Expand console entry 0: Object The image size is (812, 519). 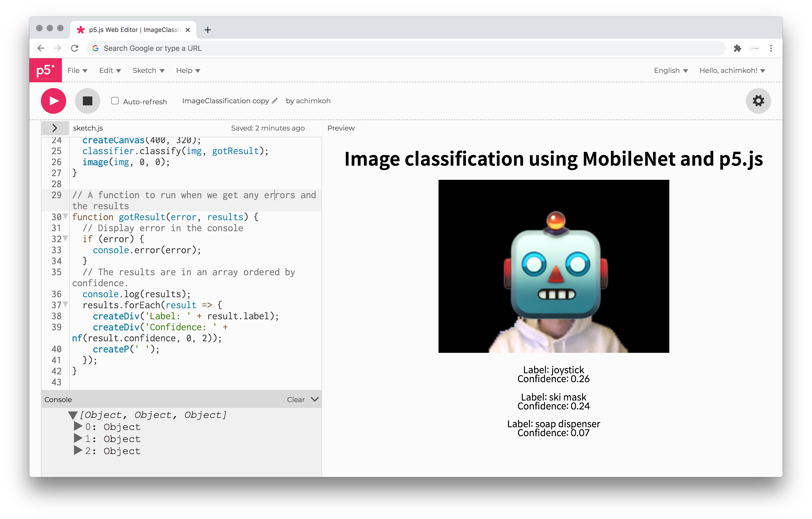[x=78, y=427]
